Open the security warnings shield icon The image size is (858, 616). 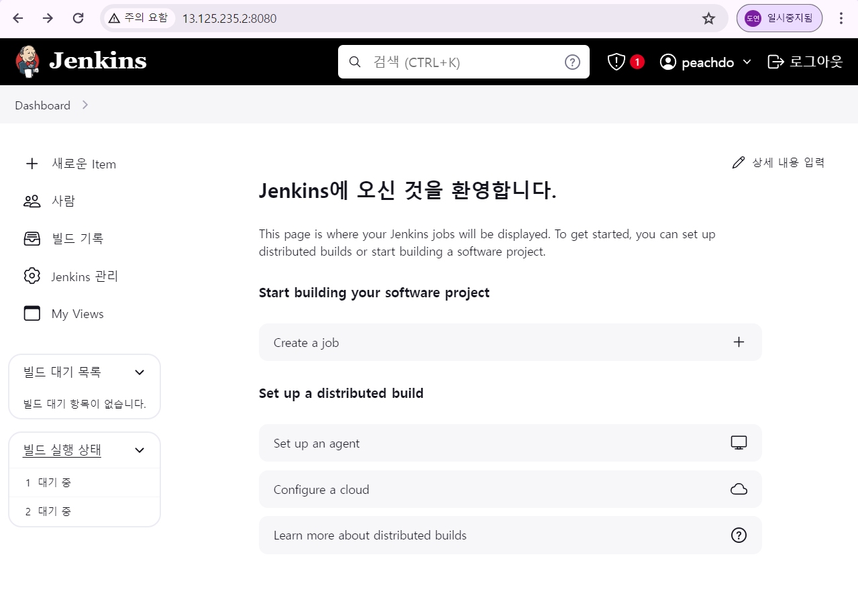[x=616, y=62]
